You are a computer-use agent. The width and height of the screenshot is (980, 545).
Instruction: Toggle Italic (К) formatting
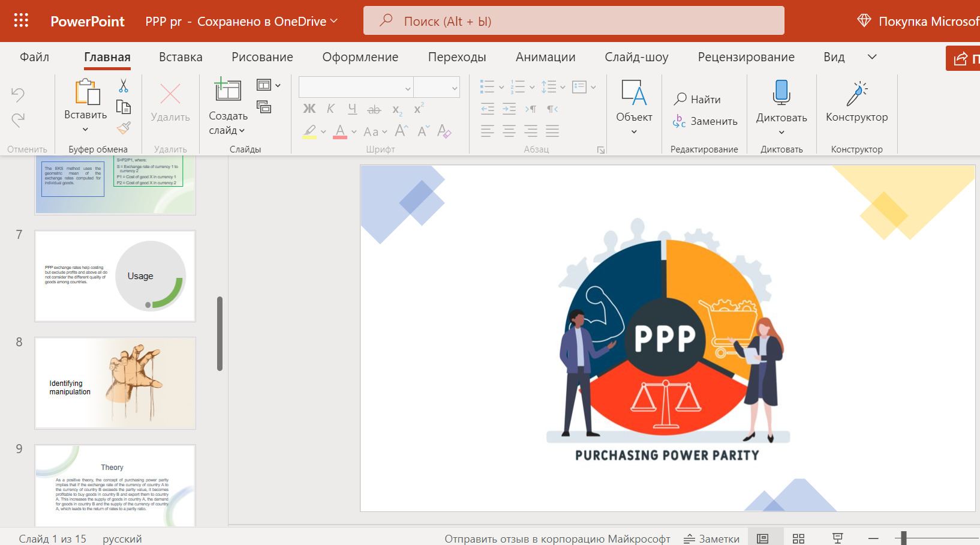click(x=330, y=109)
